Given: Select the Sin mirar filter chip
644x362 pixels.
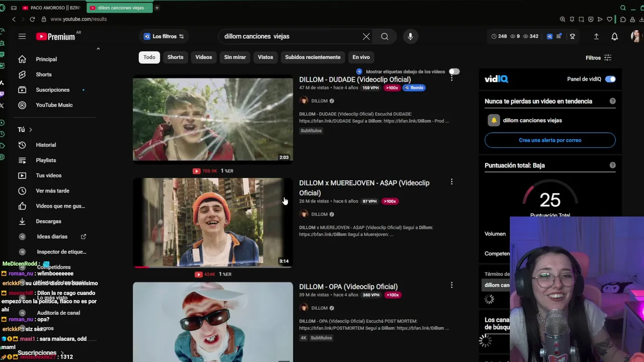Looking at the screenshot, I should (235, 57).
